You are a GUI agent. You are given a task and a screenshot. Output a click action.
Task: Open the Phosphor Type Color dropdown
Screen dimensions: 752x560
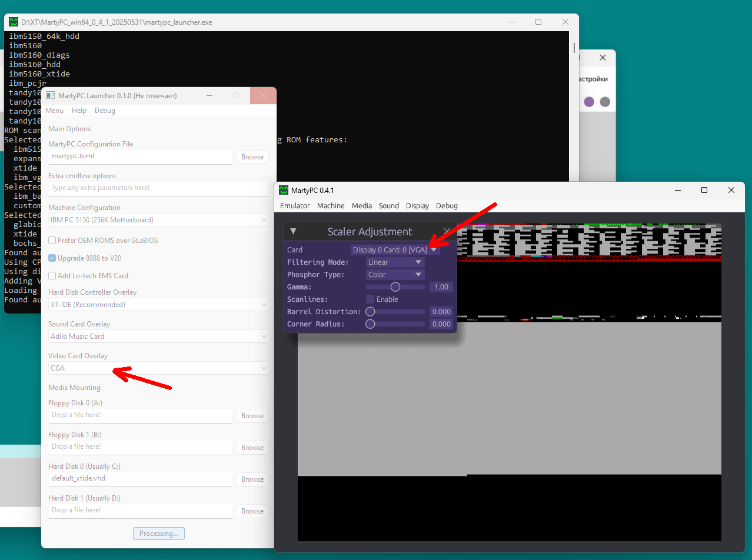pos(395,275)
